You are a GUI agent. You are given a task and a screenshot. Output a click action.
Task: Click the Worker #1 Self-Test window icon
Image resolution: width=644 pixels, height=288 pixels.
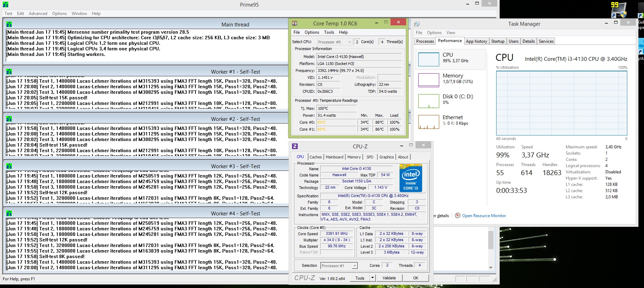pyautogui.click(x=9, y=72)
